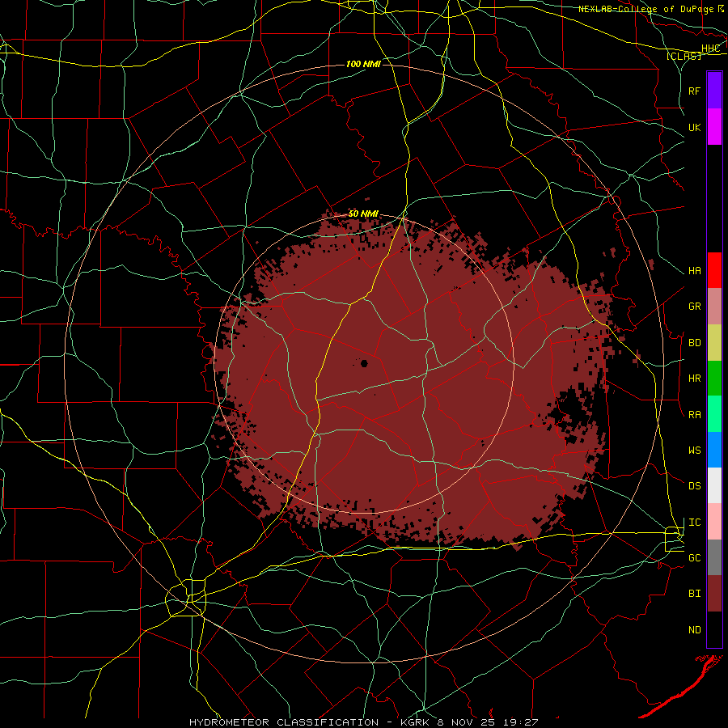This screenshot has width=728, height=728.
Task: Click the GR pink legend swatch
Action: click(714, 306)
